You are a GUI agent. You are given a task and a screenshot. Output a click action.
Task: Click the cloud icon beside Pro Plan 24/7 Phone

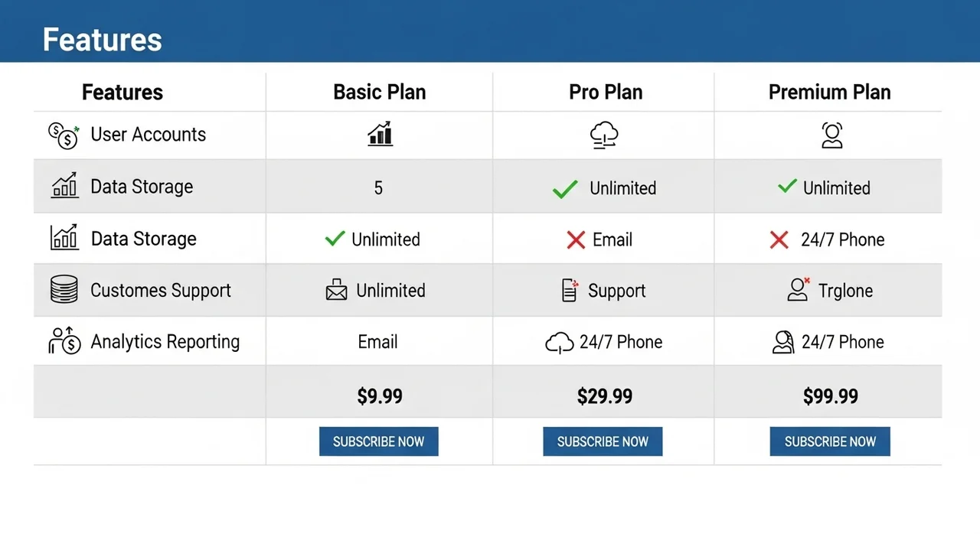point(559,343)
